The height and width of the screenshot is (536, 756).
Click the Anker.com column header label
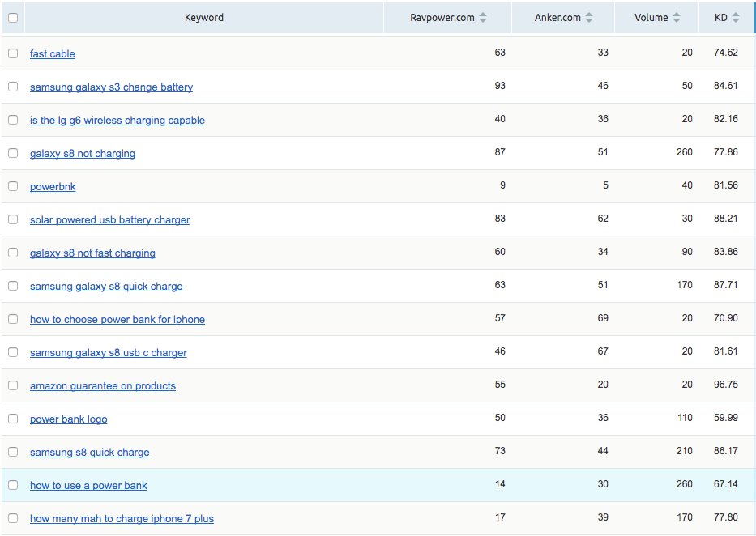(x=557, y=18)
